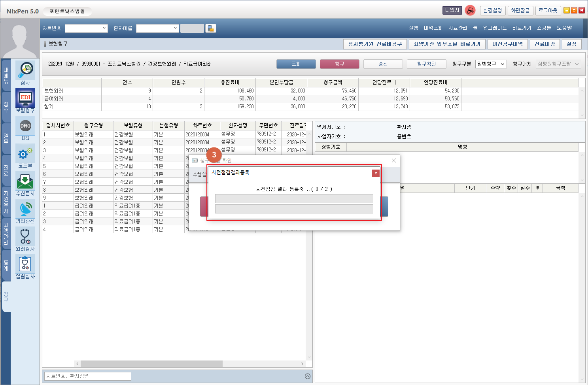Viewport: 588px width, 385px height.
Task: Open the 수신문서 inbox icon
Action: coord(25,181)
